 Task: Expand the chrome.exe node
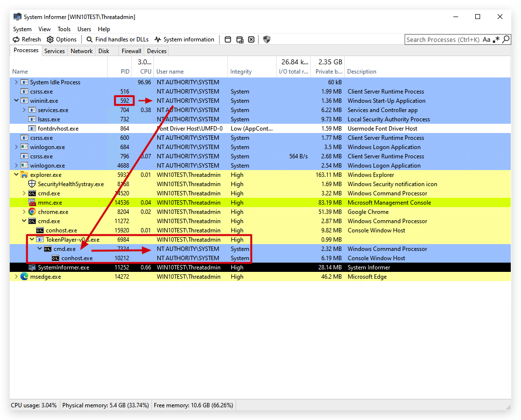tap(24, 211)
